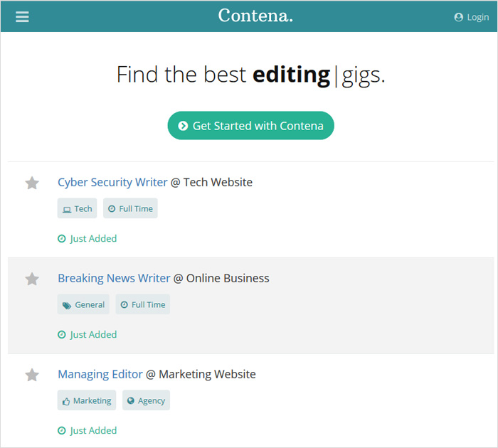This screenshot has height=448, width=498.
Task: Click the Tech category tag
Action: pyautogui.click(x=77, y=208)
